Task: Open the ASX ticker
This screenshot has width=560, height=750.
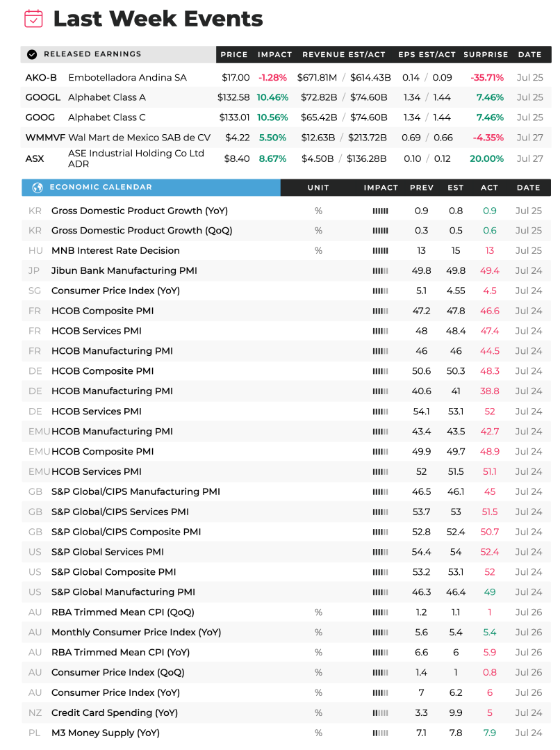Action: pyautogui.click(x=35, y=158)
